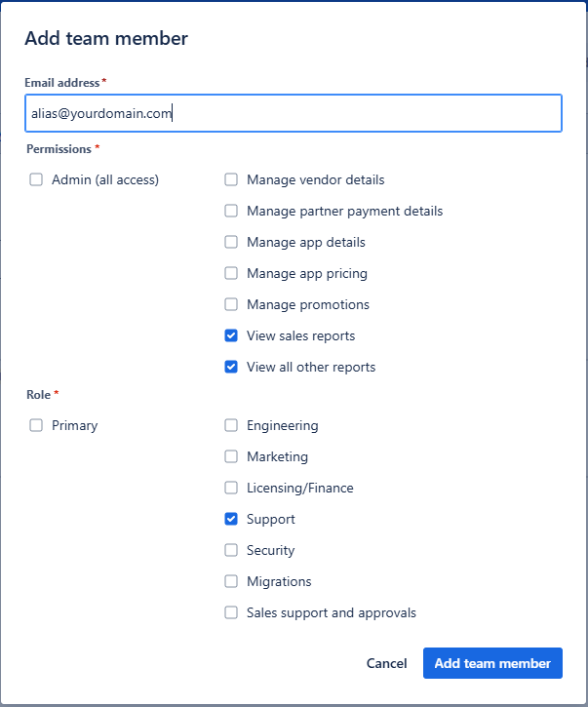Select the Engineering role

point(231,425)
